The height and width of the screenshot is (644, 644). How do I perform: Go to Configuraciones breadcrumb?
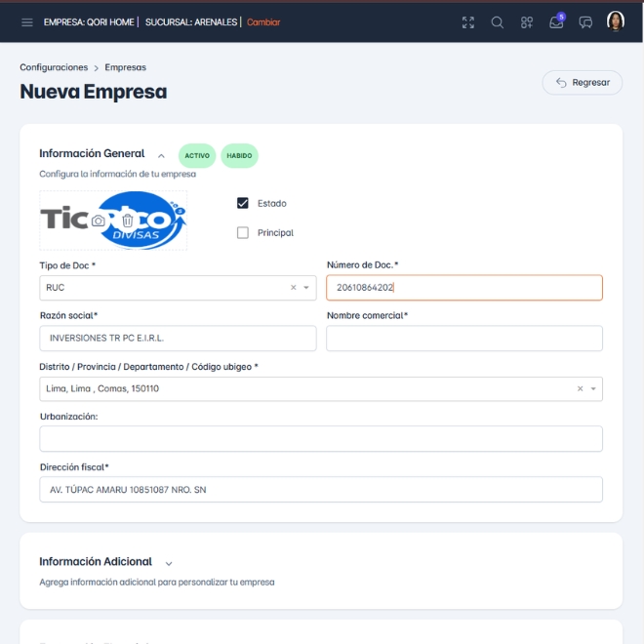(x=54, y=68)
